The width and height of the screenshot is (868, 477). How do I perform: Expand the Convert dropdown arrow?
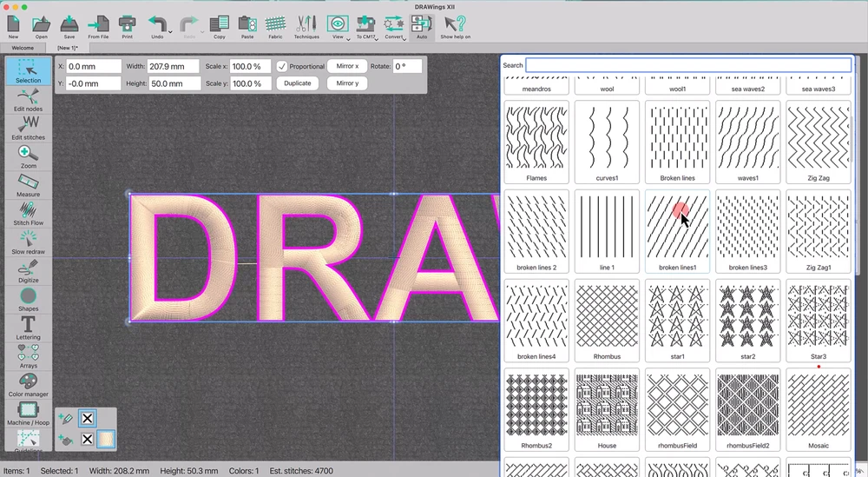pos(404,39)
